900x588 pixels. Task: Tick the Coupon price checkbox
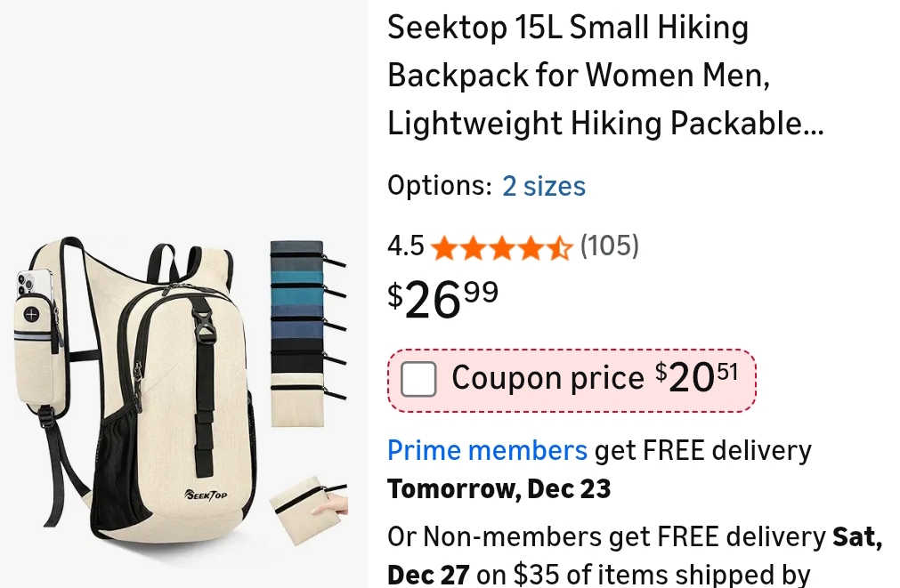(418, 380)
